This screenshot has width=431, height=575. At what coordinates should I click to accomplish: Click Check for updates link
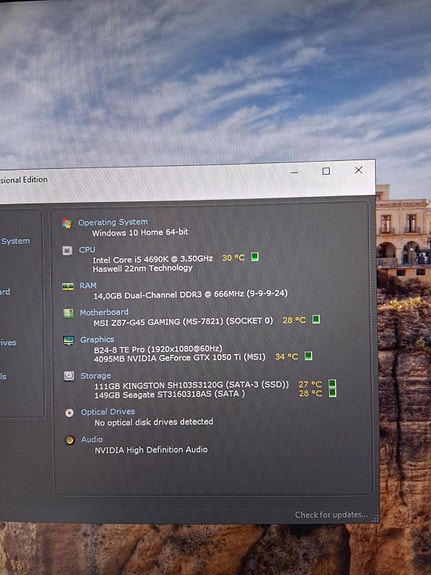click(331, 515)
